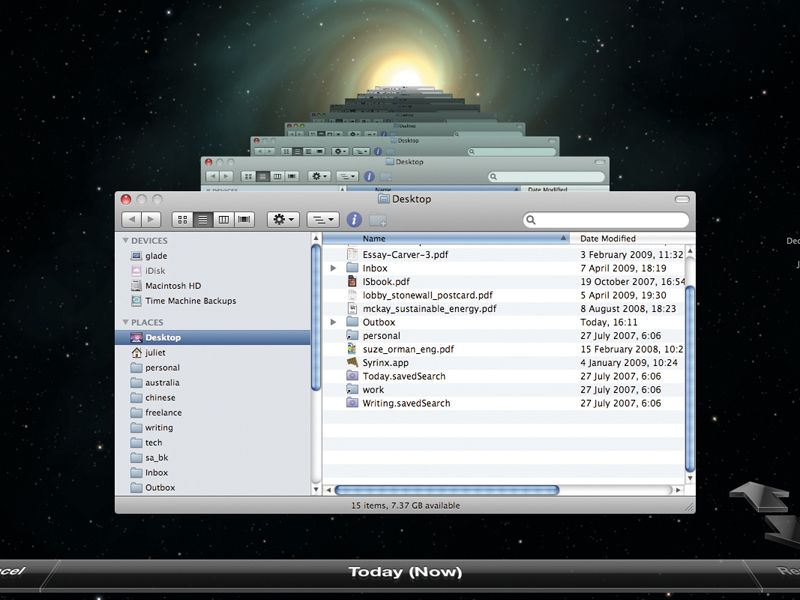Expand the Inbox folder disclosure triangle in file list

[x=333, y=268]
